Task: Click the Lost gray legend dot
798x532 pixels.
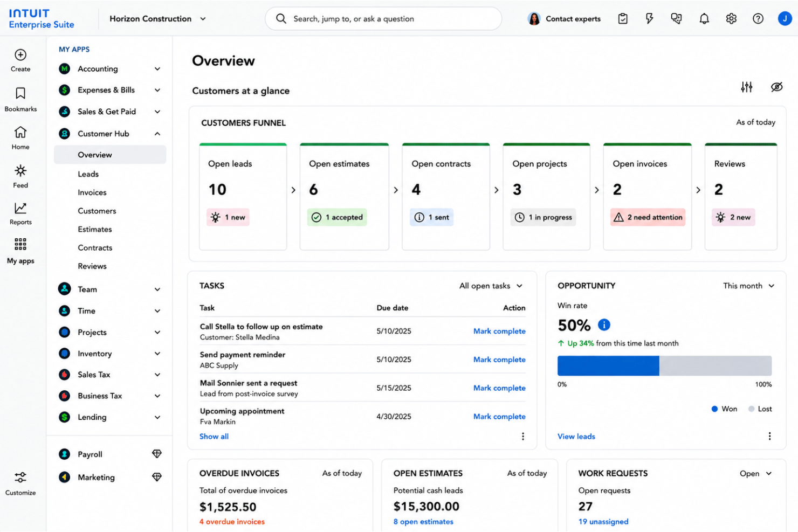Action: [751, 409]
